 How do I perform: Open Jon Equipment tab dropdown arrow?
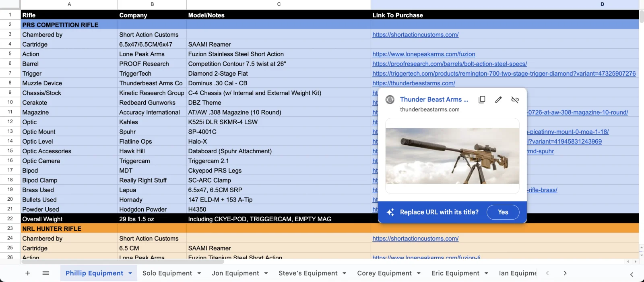tap(266, 274)
